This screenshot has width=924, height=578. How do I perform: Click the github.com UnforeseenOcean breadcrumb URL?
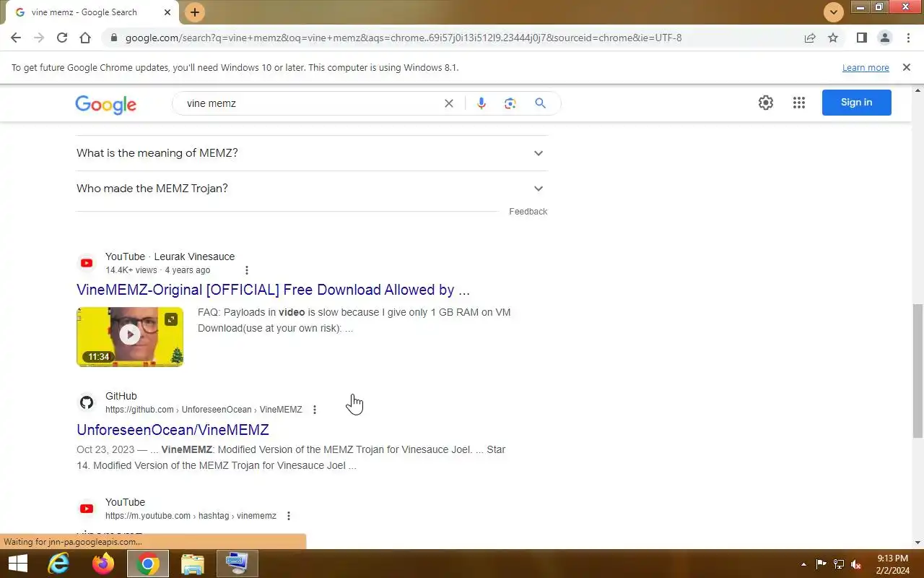click(204, 410)
